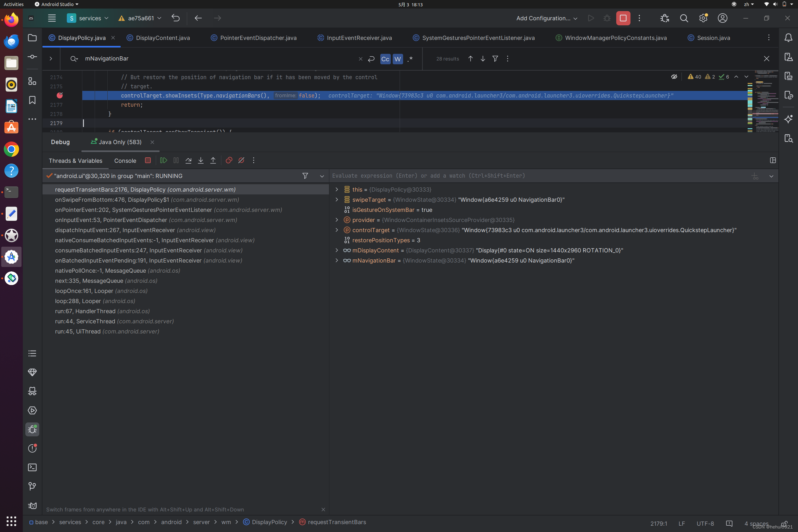Open the Debug tool window bug icon
The height and width of the screenshot is (532, 798).
point(32,429)
